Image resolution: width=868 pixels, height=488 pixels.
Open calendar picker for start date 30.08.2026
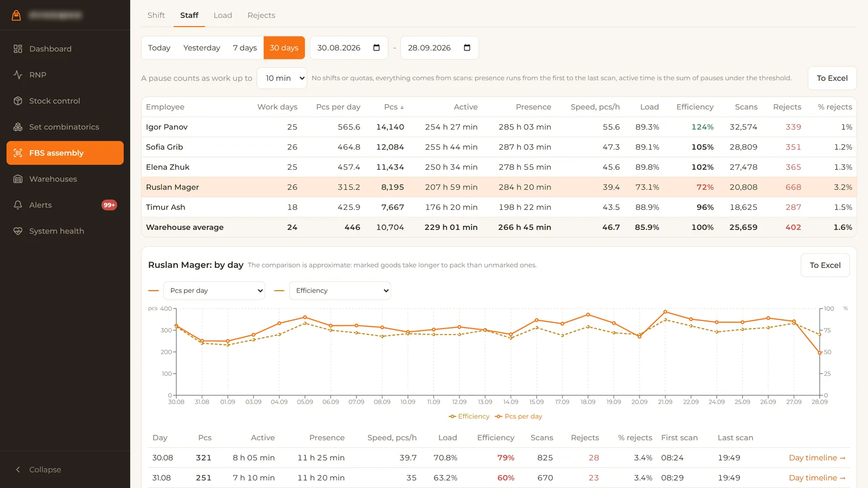[376, 48]
